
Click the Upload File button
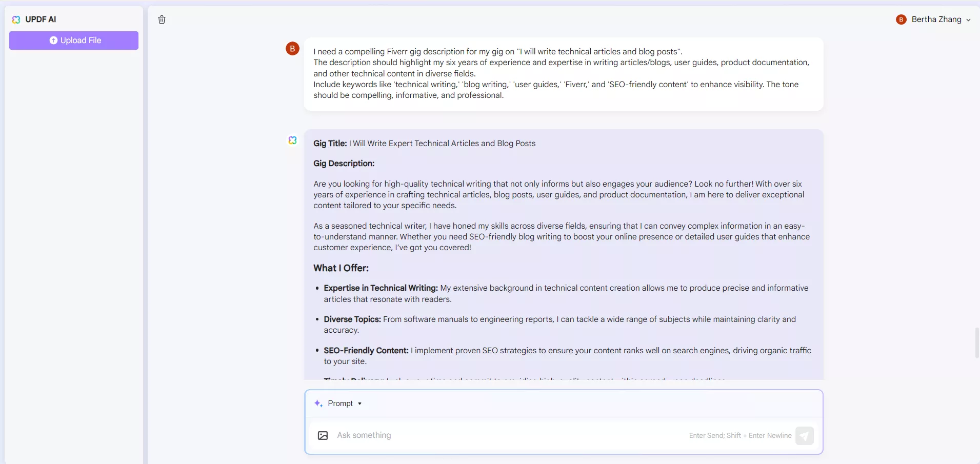coord(73,40)
